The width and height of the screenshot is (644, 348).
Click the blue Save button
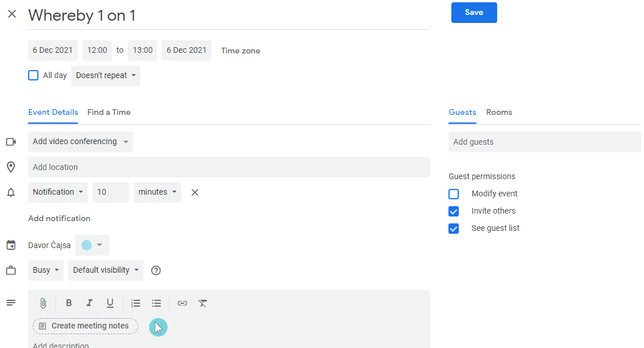click(474, 13)
